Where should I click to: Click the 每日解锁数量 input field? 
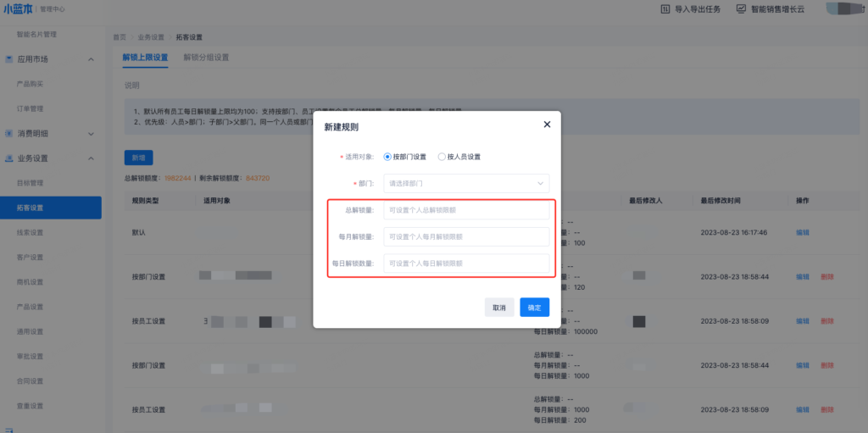pos(466,264)
